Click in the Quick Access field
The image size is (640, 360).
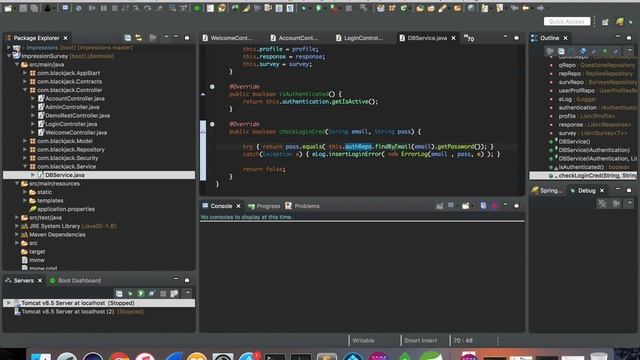(567, 22)
